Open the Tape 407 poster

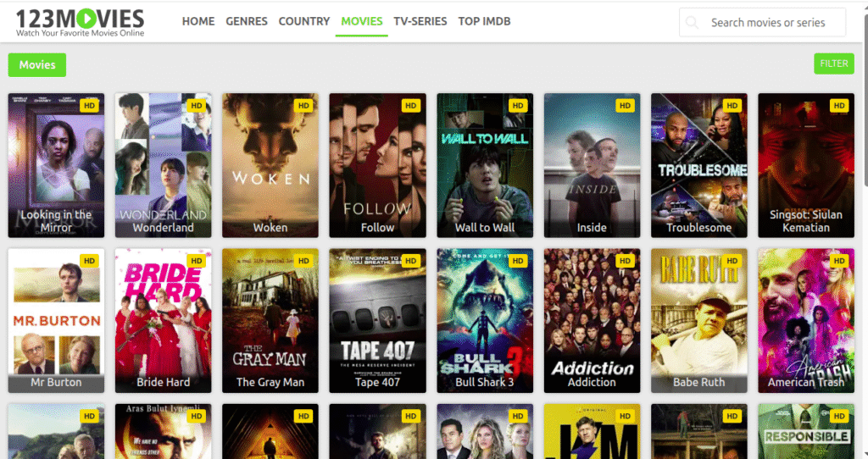tap(377, 321)
